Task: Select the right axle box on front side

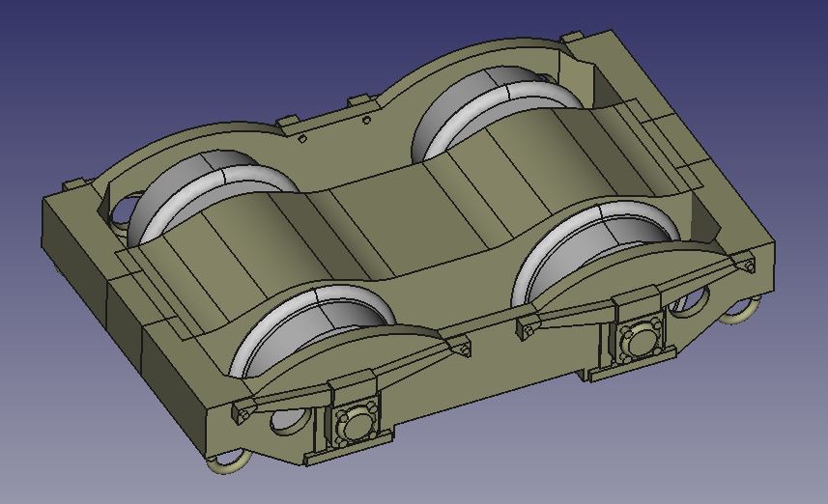Action: click(x=638, y=338)
